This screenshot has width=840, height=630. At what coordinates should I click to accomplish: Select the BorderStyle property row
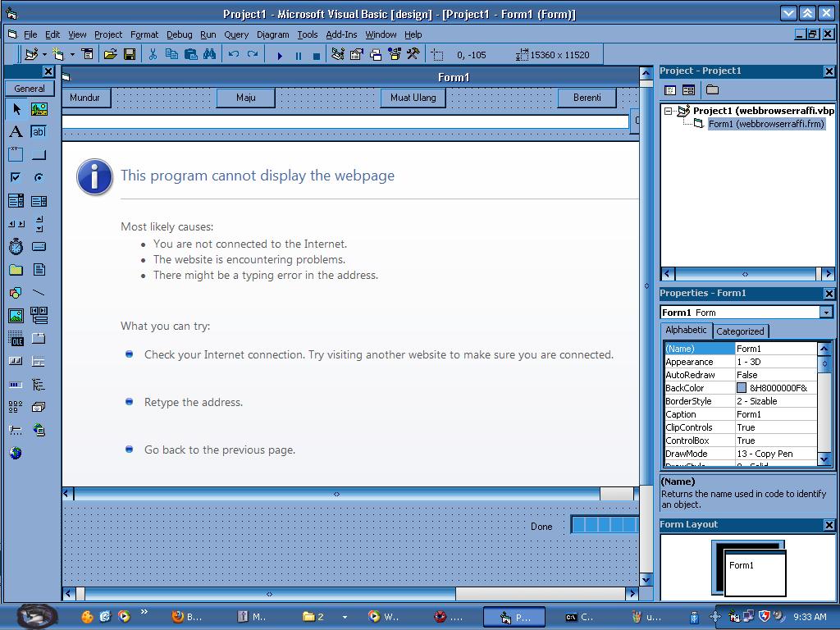coord(741,401)
